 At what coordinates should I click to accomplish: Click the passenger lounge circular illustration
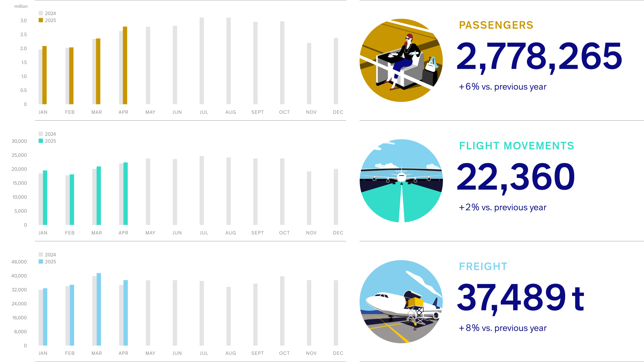tap(401, 60)
